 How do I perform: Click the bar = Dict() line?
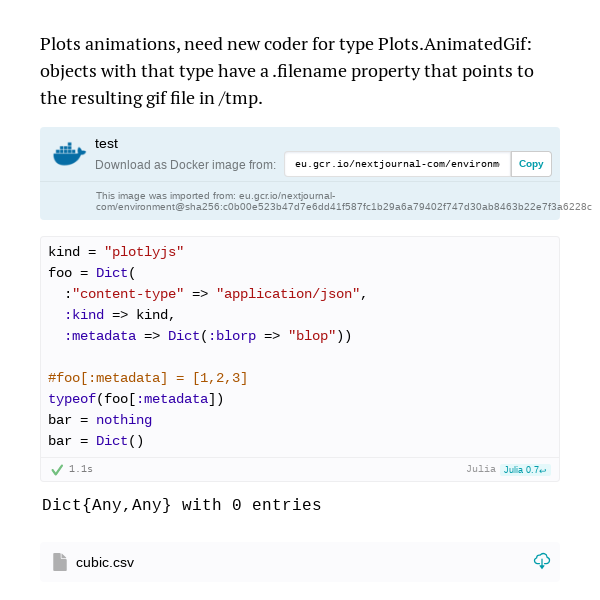96,441
